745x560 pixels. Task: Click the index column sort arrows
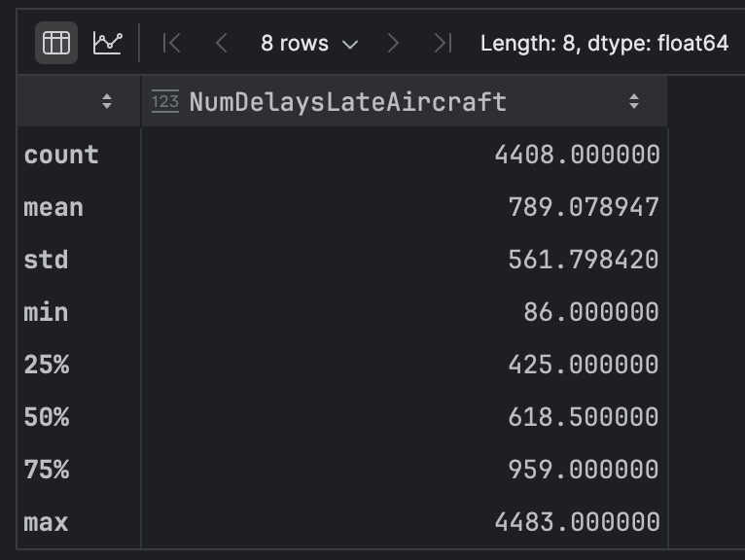click(x=107, y=101)
